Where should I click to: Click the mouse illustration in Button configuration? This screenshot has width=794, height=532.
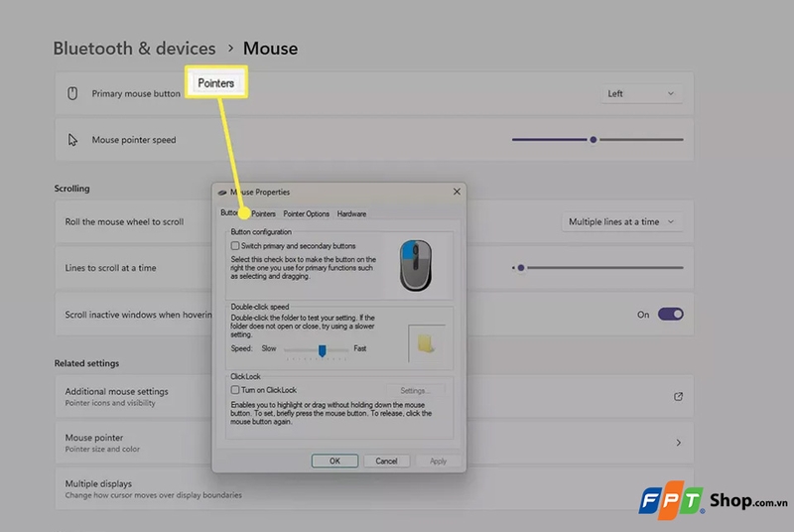[416, 266]
